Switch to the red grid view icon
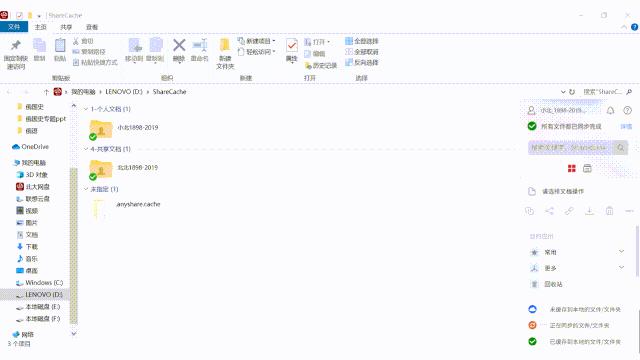640x360 pixels. [x=571, y=168]
